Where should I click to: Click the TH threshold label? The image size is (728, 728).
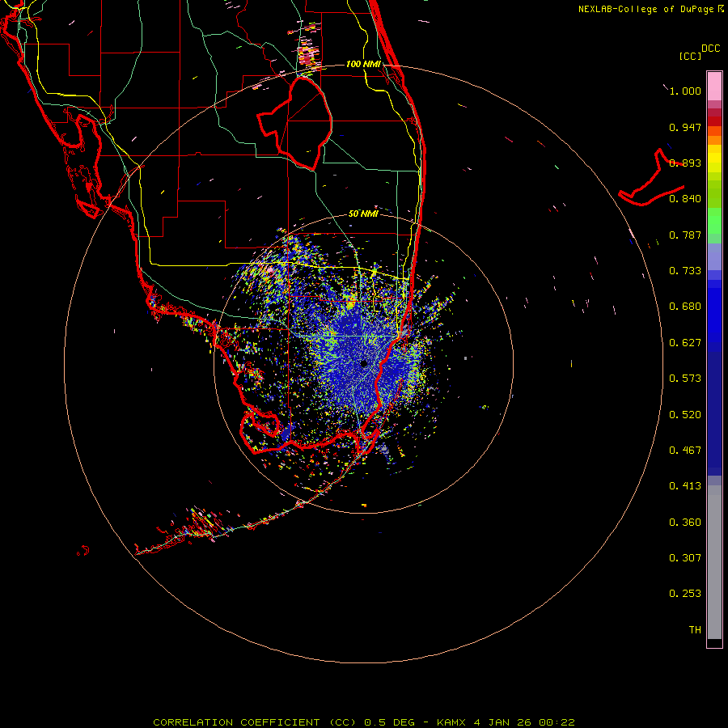[695, 630]
